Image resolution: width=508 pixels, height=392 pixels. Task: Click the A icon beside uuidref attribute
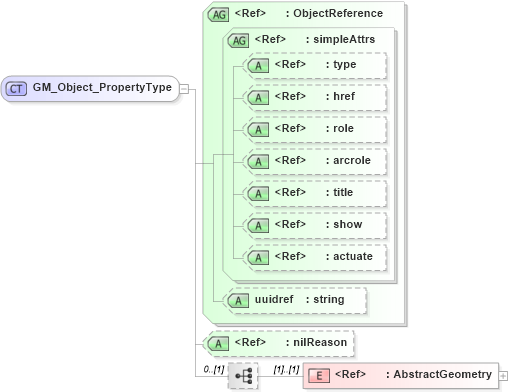pos(238,301)
